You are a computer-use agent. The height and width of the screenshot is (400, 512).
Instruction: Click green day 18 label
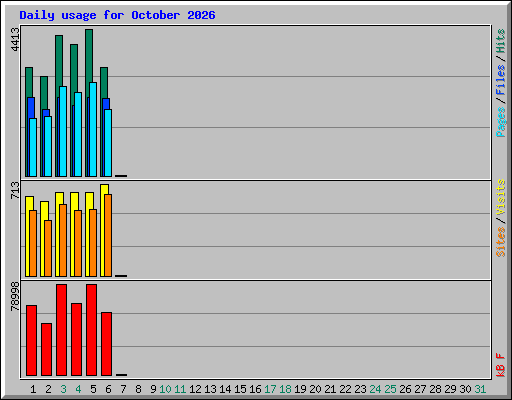(285, 389)
